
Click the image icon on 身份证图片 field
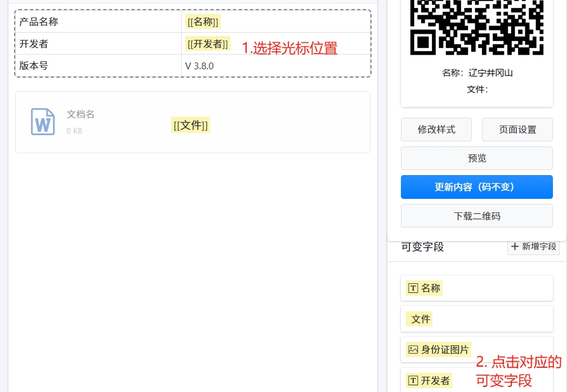(x=413, y=350)
